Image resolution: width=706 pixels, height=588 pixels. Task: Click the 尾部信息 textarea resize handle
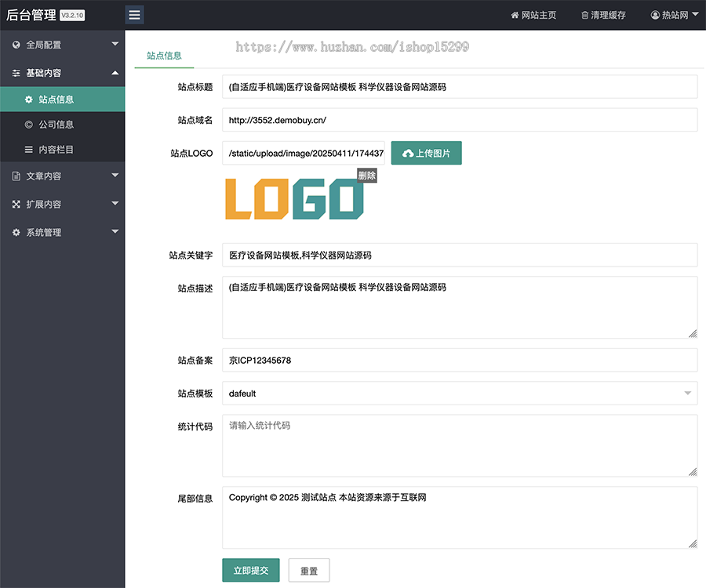click(x=693, y=544)
